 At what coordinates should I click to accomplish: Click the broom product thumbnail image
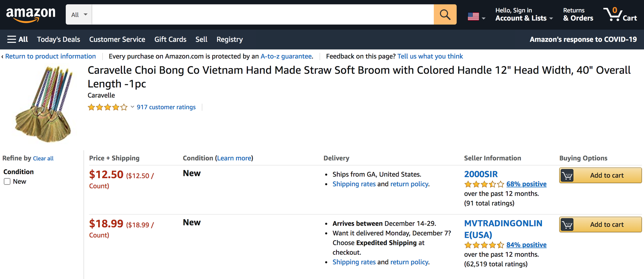(x=44, y=104)
